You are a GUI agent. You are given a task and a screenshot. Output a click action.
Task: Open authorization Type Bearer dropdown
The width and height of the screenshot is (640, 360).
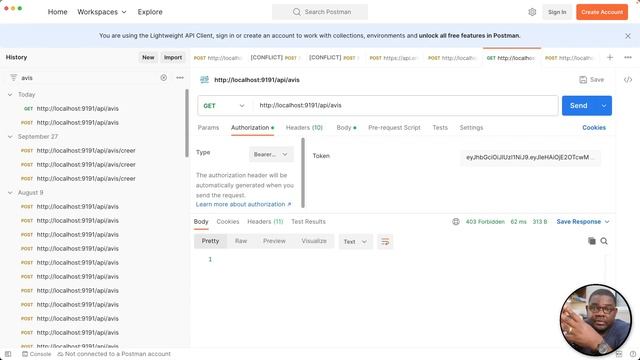point(271,154)
